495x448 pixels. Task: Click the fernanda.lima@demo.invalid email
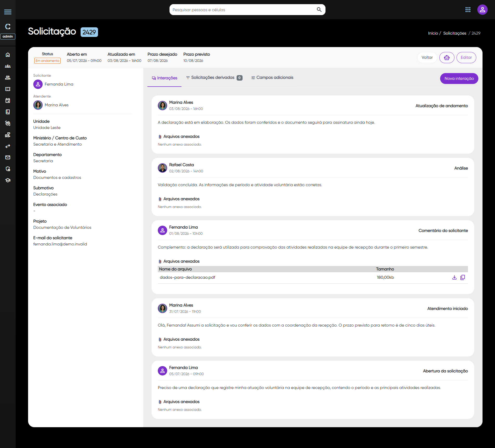(x=60, y=244)
